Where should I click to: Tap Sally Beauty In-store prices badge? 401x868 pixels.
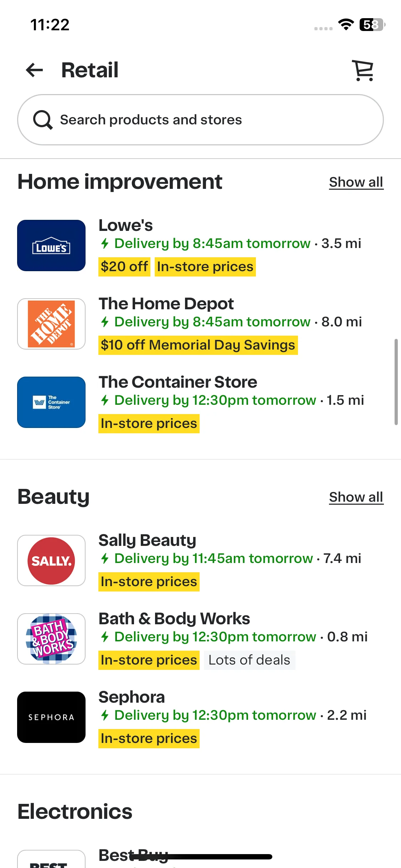pos(149,582)
